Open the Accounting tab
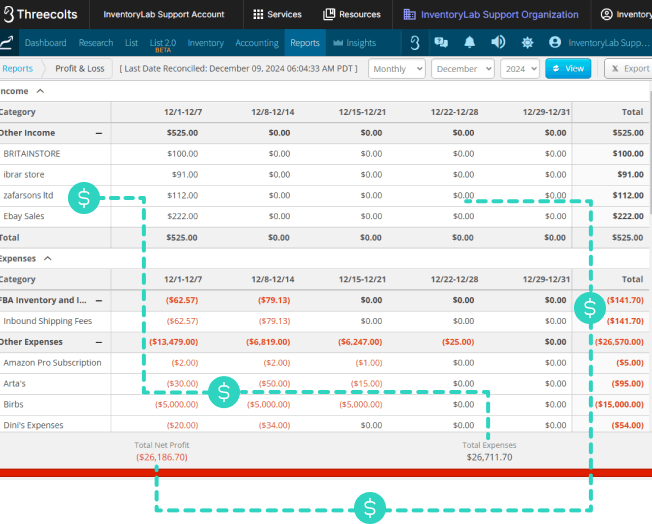652x524 pixels. 257,43
